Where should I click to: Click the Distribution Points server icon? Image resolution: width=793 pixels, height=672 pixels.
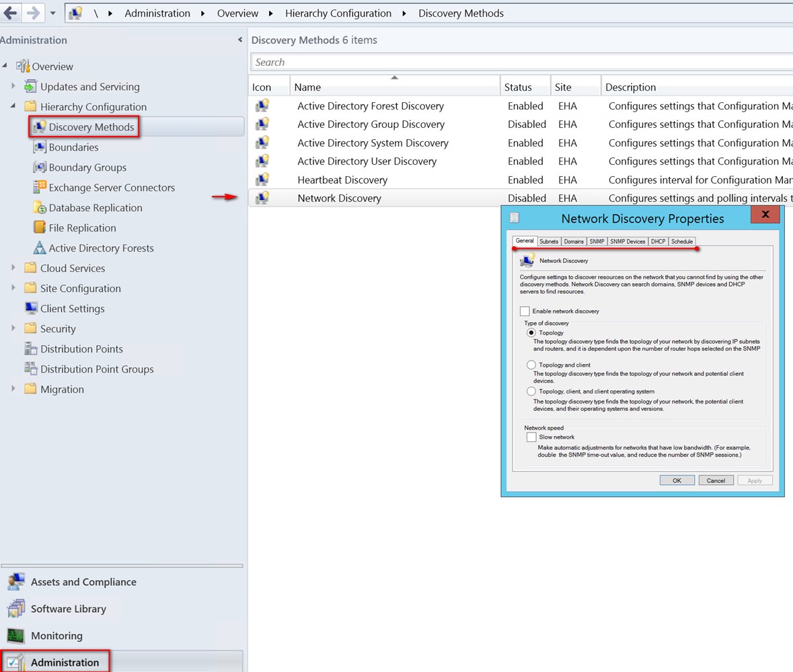click(x=31, y=349)
